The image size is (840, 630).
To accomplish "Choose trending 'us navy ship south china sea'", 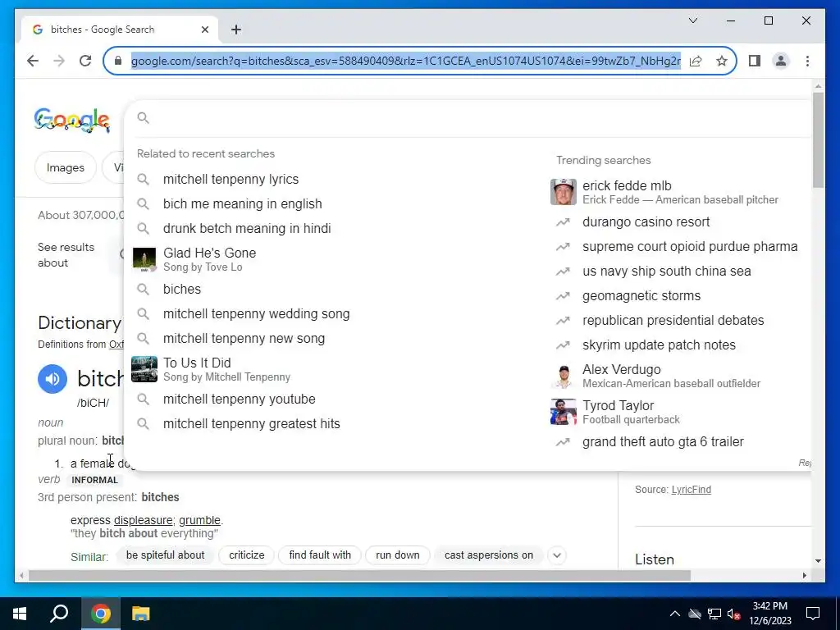I will [x=666, y=271].
